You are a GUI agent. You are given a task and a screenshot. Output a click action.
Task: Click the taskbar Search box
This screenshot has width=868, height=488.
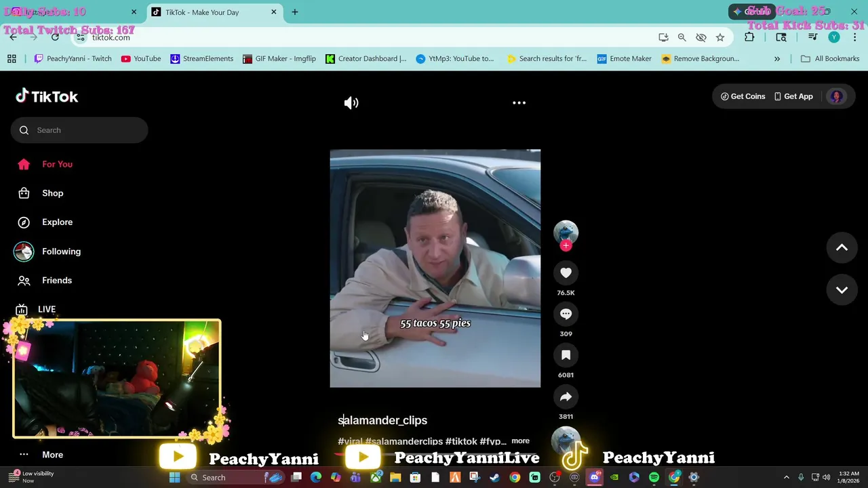(234, 477)
